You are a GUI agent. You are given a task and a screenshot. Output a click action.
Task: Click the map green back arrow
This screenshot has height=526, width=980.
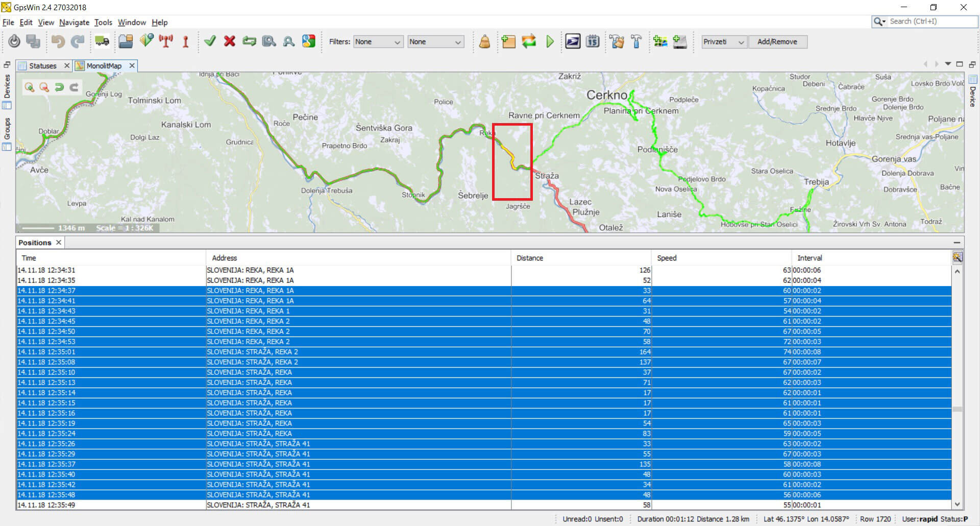click(x=59, y=87)
